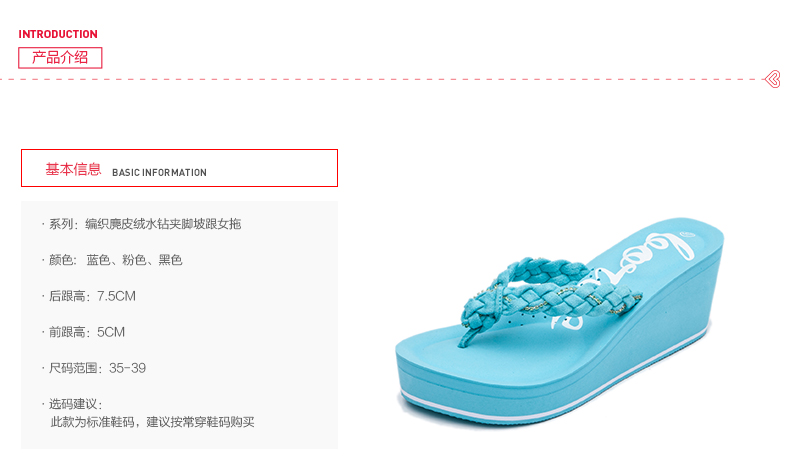790x470 pixels.
Task: Click the 选码建议 label
Action: pyautogui.click(x=73, y=404)
